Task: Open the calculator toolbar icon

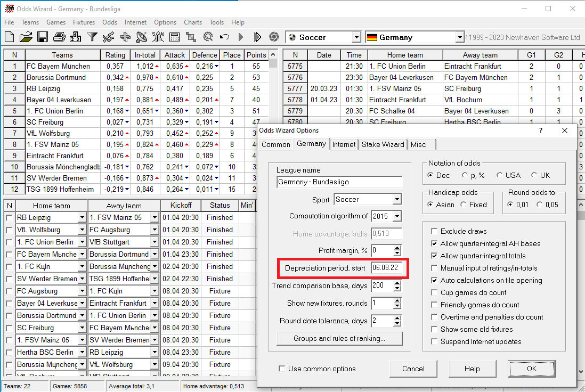Action: coord(175,37)
